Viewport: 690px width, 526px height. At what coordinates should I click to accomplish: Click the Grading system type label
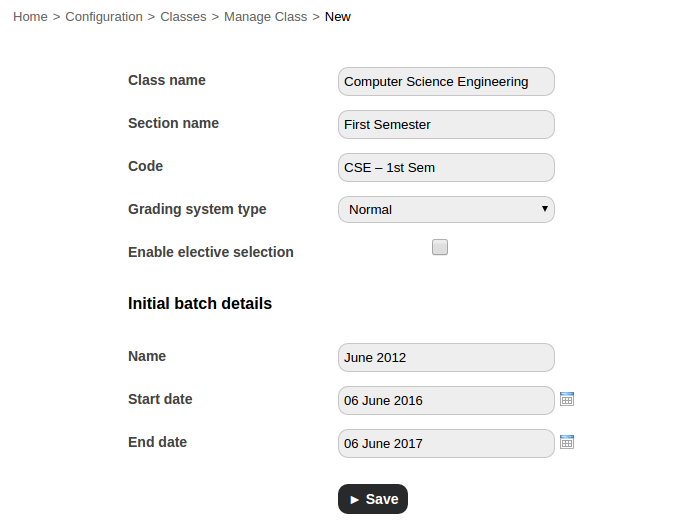(x=197, y=209)
